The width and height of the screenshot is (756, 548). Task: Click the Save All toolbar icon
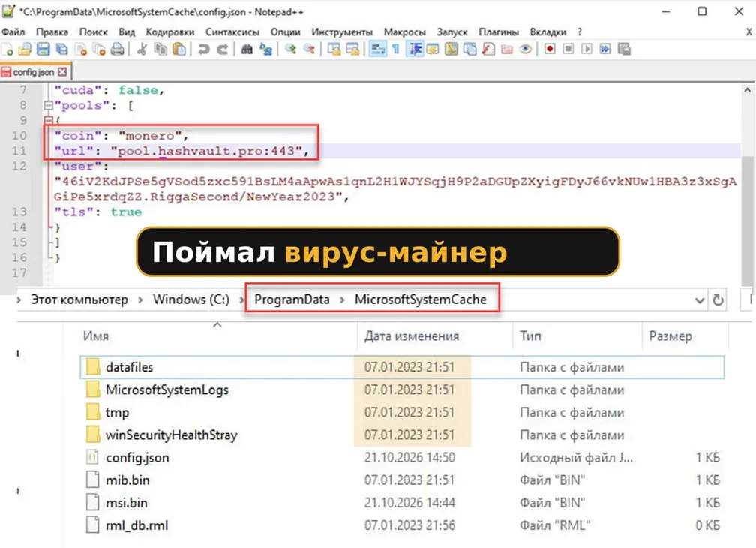click(61, 50)
